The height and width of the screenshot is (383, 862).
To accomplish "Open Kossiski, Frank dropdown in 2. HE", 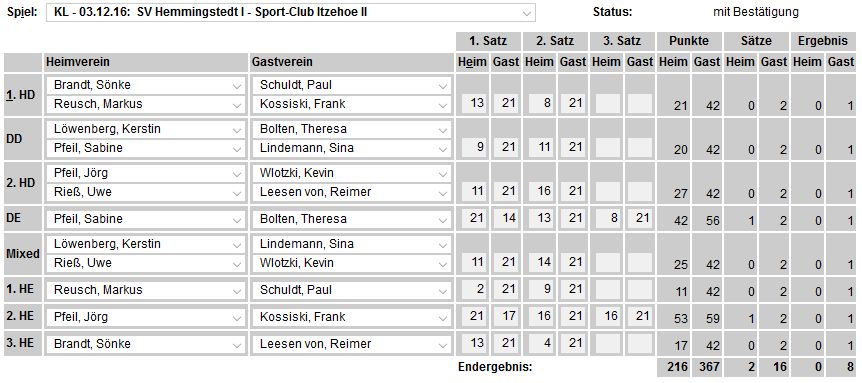I will click(351, 317).
